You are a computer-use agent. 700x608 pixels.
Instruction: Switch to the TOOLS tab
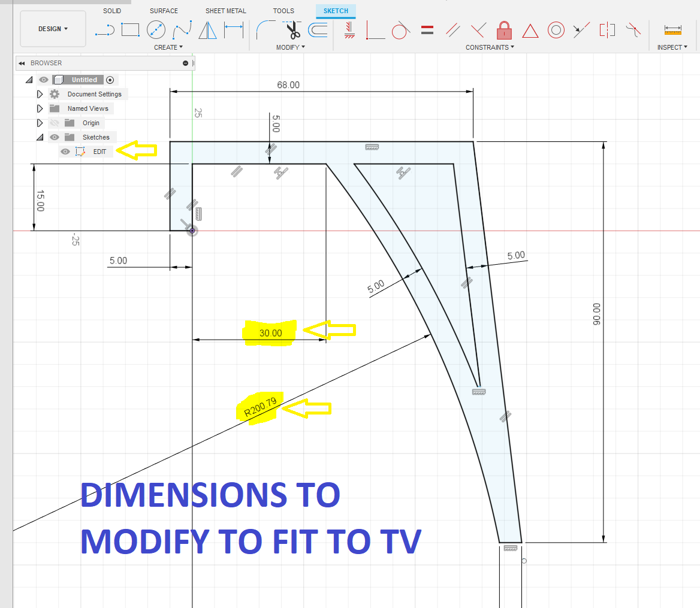click(283, 11)
